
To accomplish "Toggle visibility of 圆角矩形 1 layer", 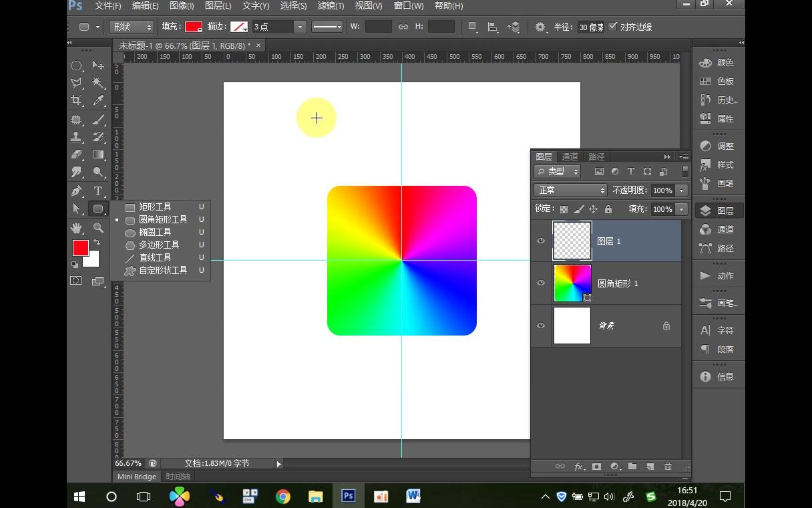I will click(541, 283).
